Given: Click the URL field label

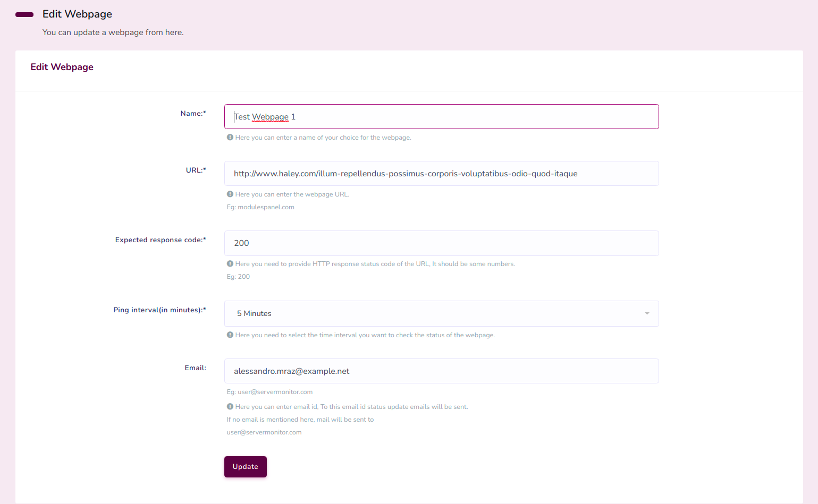Looking at the screenshot, I should (x=196, y=170).
